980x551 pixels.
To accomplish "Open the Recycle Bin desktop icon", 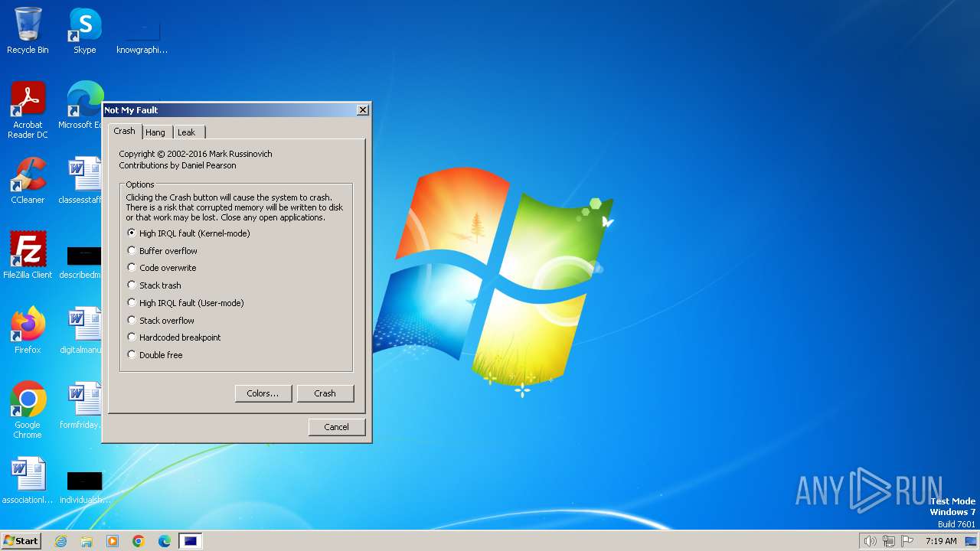I will coord(28,31).
